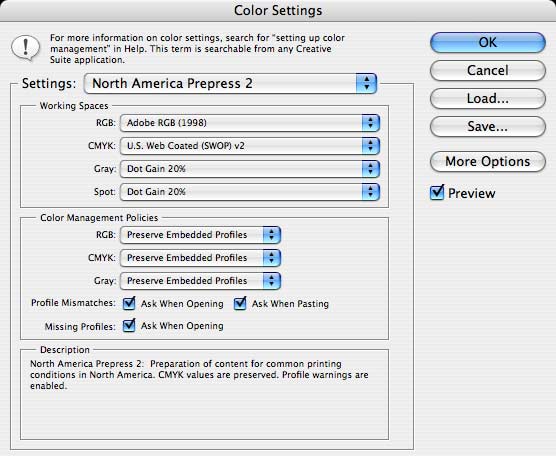
Task: Change the RGB color management policy
Action: [200, 235]
